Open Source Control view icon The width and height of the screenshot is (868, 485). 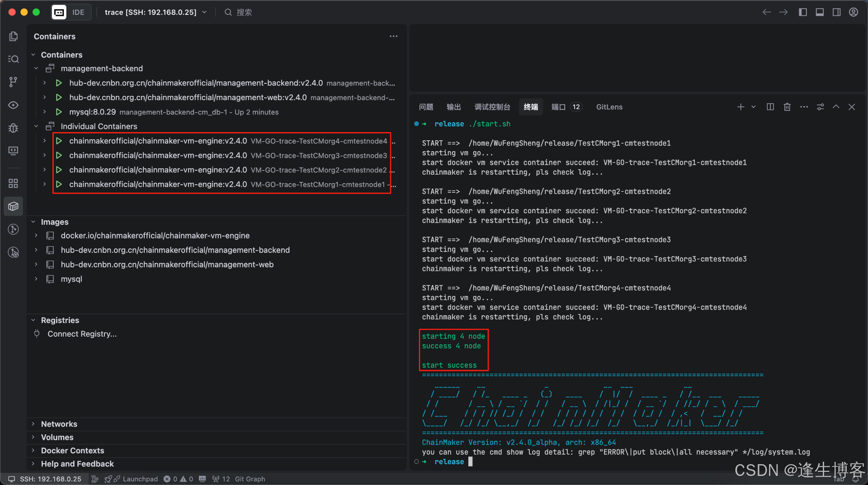14,82
